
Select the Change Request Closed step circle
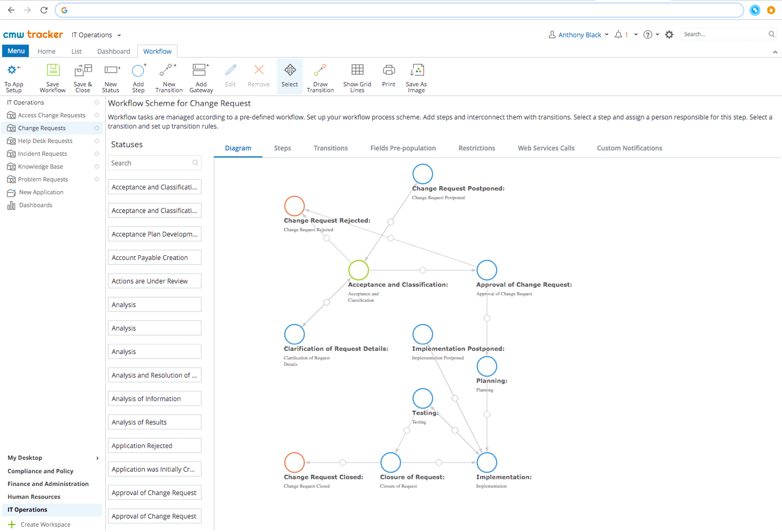tap(294, 463)
